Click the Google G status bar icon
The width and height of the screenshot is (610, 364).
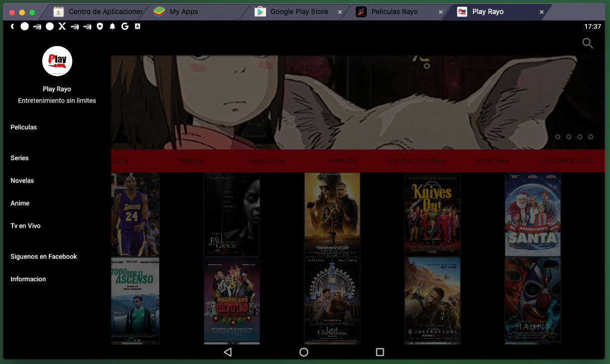click(125, 27)
